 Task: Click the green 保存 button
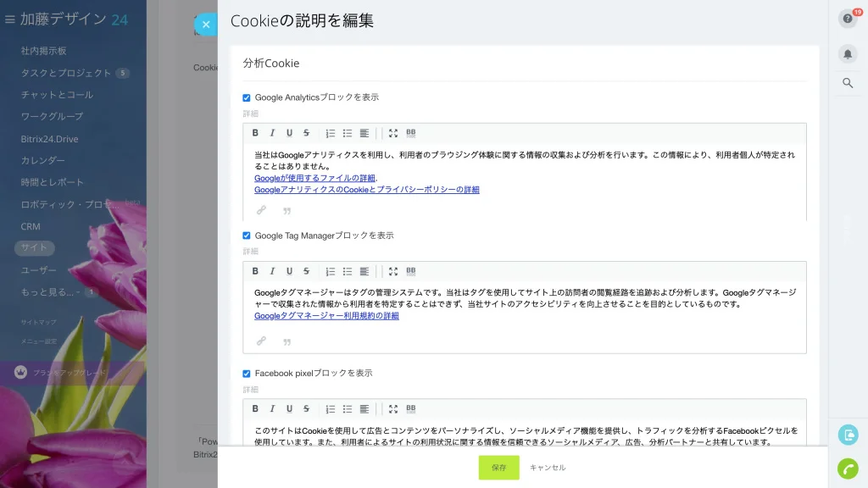pos(498,468)
